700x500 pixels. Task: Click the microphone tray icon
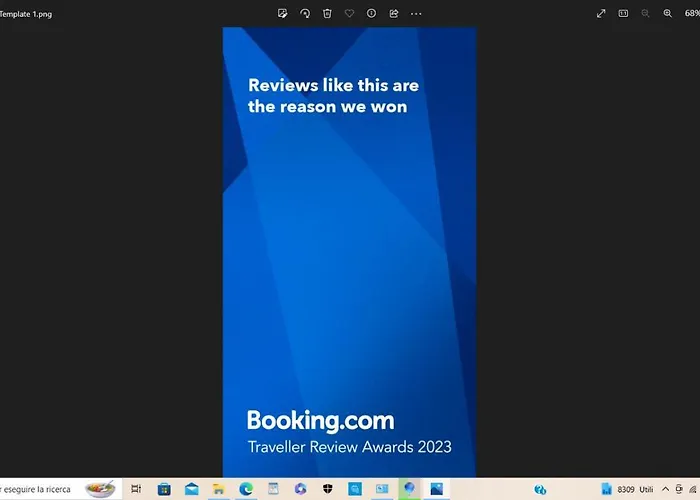tap(679, 489)
